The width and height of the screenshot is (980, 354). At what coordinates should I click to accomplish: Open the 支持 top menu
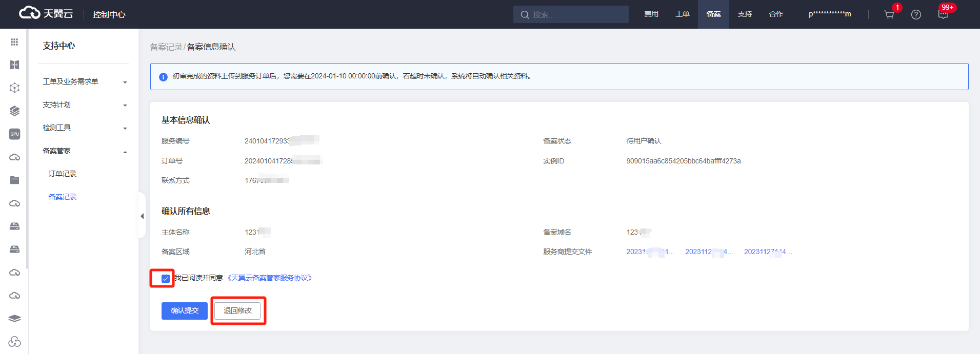click(745, 14)
